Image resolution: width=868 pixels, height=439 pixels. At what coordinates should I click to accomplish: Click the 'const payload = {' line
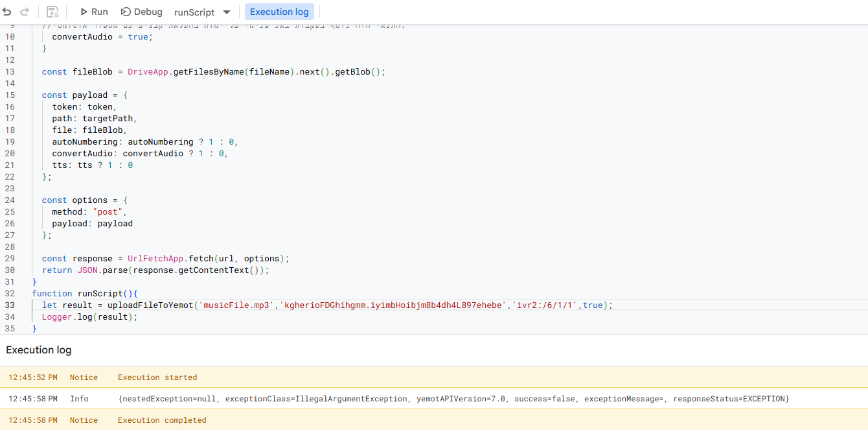pyautogui.click(x=85, y=95)
